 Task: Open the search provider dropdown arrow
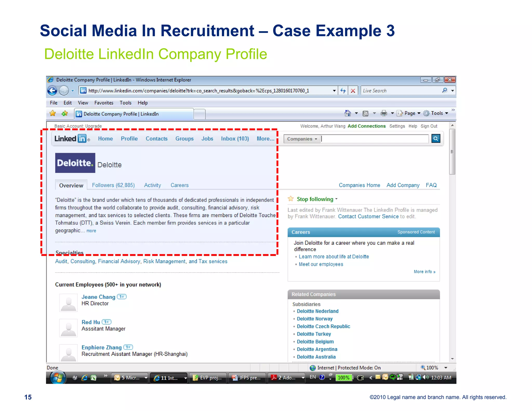453,91
